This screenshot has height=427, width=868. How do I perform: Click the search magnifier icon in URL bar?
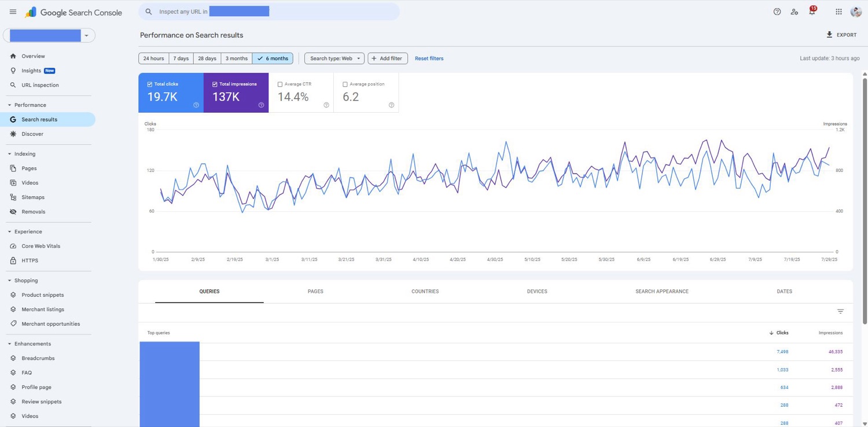click(x=149, y=12)
